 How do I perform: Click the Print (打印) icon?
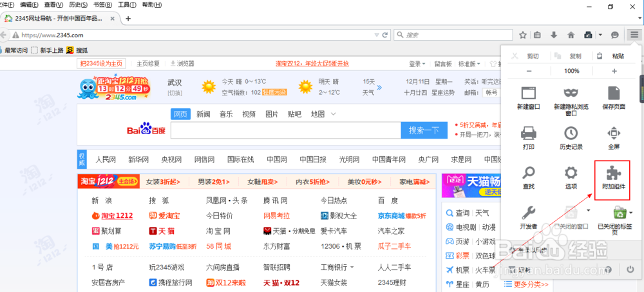(x=528, y=133)
